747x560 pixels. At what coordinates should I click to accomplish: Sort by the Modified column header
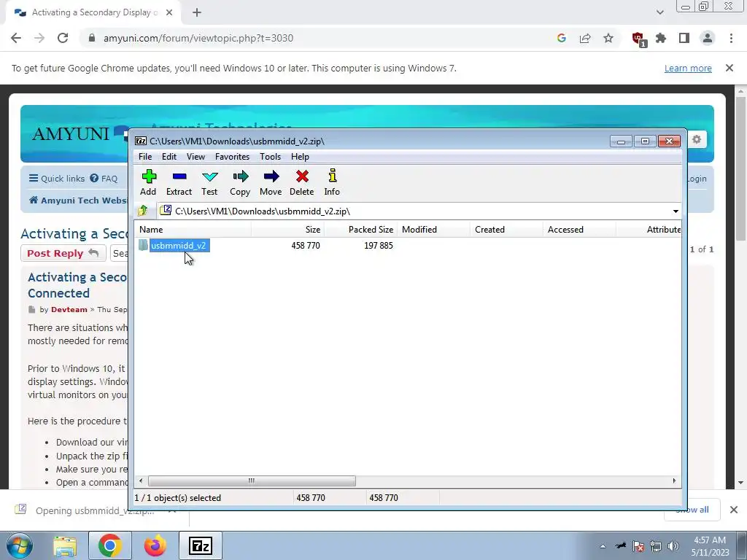tap(433, 230)
